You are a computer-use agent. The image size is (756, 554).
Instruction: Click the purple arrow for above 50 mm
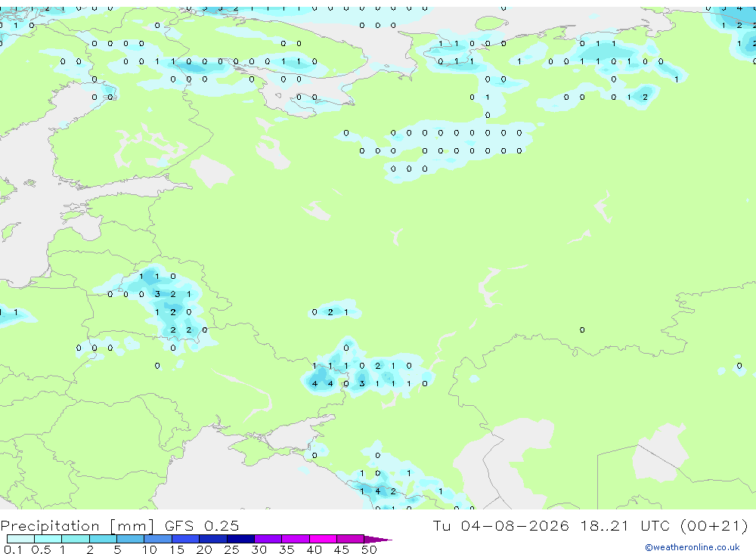click(x=377, y=540)
